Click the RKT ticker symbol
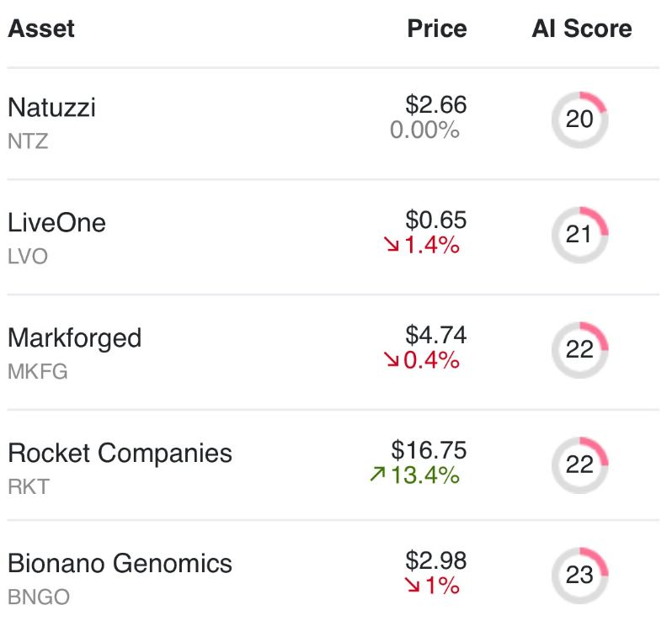This screenshot has width=672, height=621. [x=28, y=486]
